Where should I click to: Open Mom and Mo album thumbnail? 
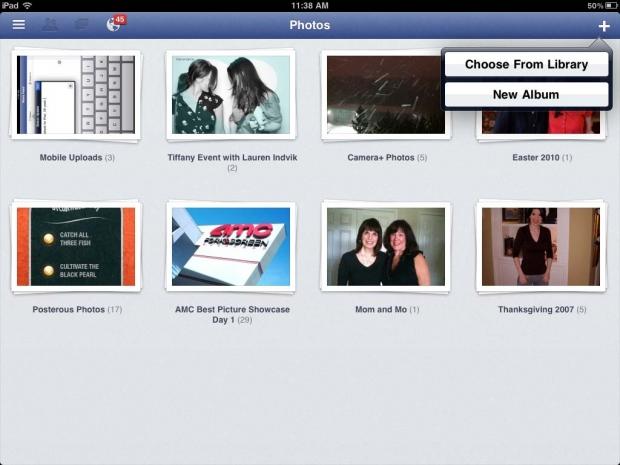tap(386, 247)
